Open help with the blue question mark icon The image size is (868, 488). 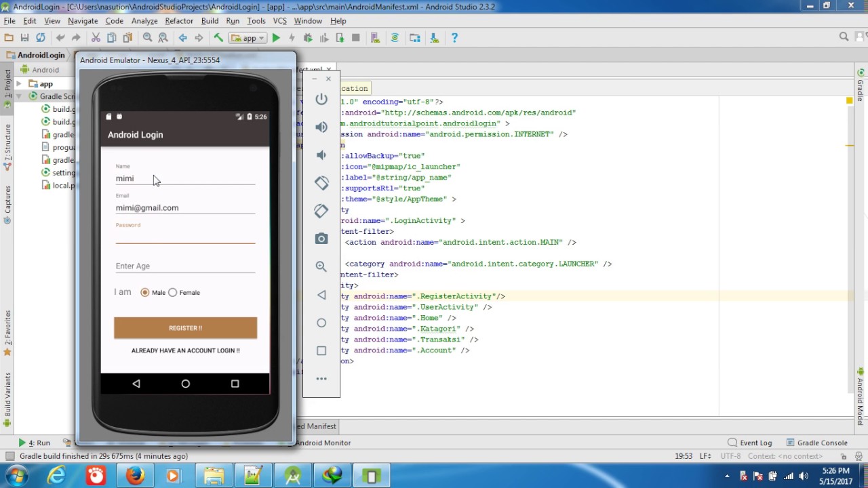coord(454,38)
